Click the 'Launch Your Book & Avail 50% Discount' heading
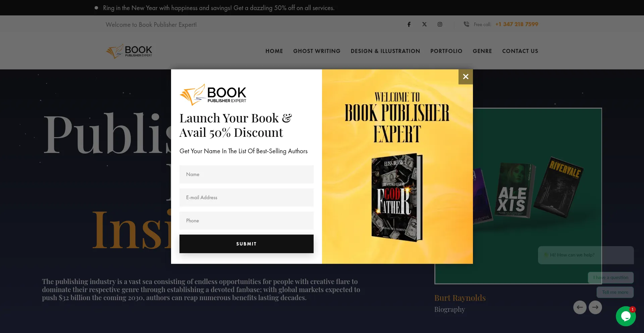 pyautogui.click(x=235, y=125)
